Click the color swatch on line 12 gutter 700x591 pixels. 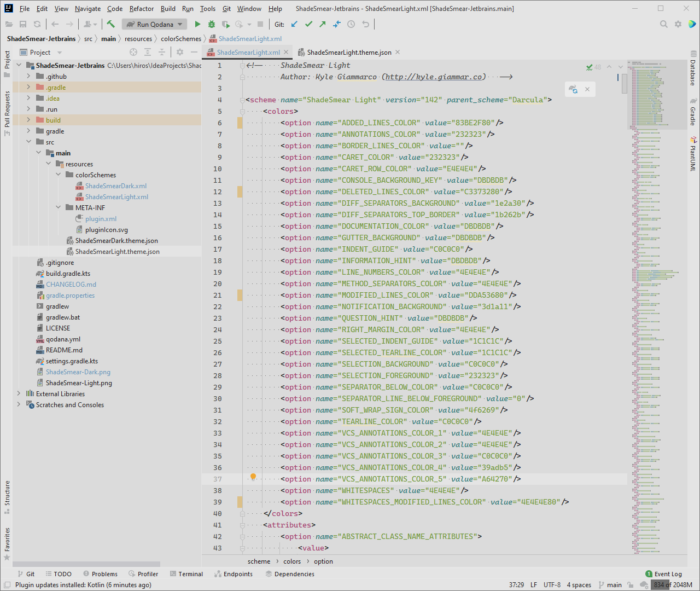click(240, 192)
